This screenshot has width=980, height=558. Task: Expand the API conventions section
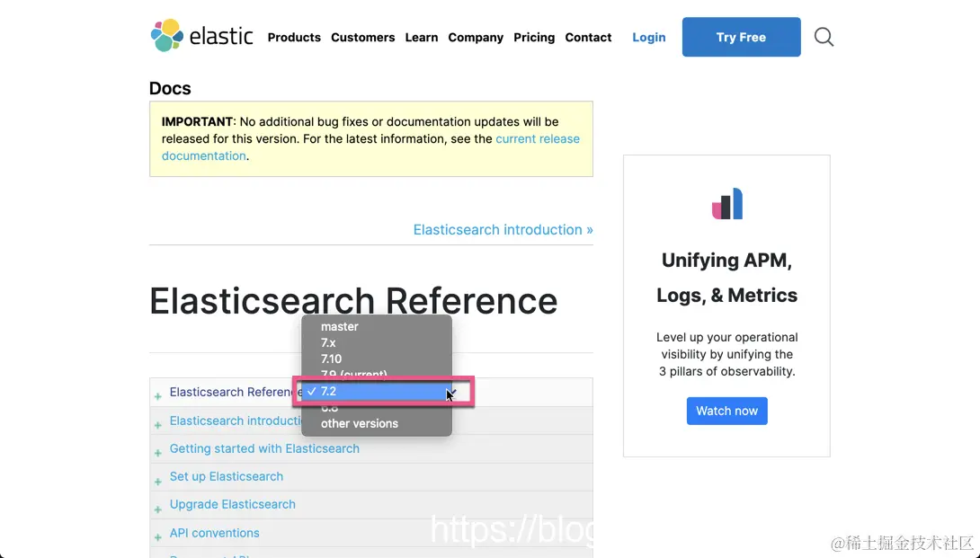point(157,537)
